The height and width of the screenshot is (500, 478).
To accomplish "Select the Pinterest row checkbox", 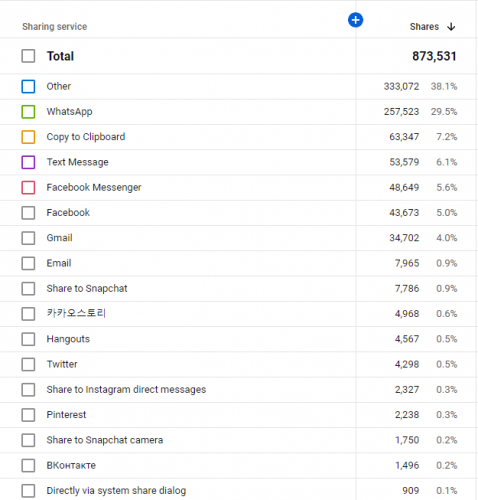I will tap(28, 415).
